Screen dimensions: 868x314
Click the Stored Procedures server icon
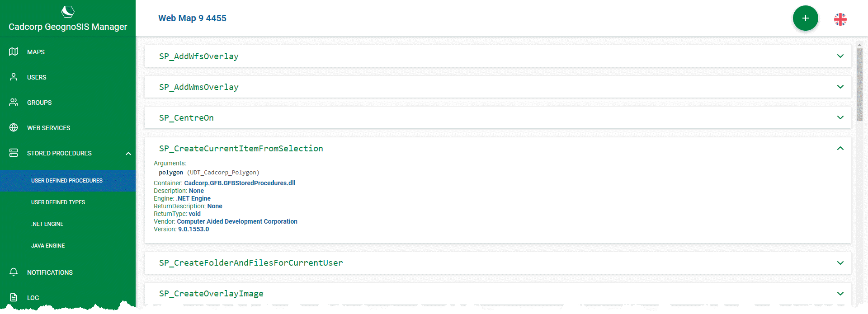pos(14,153)
